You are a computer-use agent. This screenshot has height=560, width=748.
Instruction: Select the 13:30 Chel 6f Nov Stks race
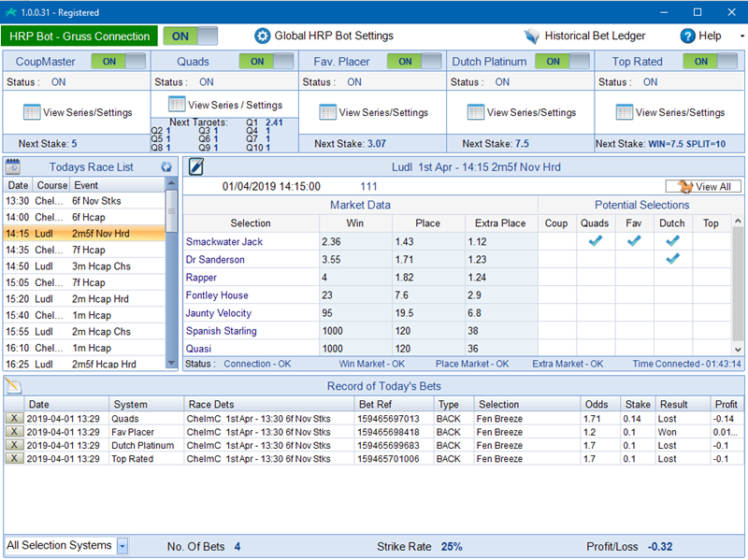(x=84, y=201)
